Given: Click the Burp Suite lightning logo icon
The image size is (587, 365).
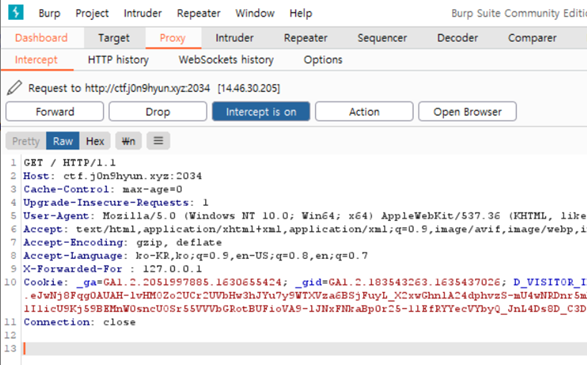Looking at the screenshot, I should 16,12.
